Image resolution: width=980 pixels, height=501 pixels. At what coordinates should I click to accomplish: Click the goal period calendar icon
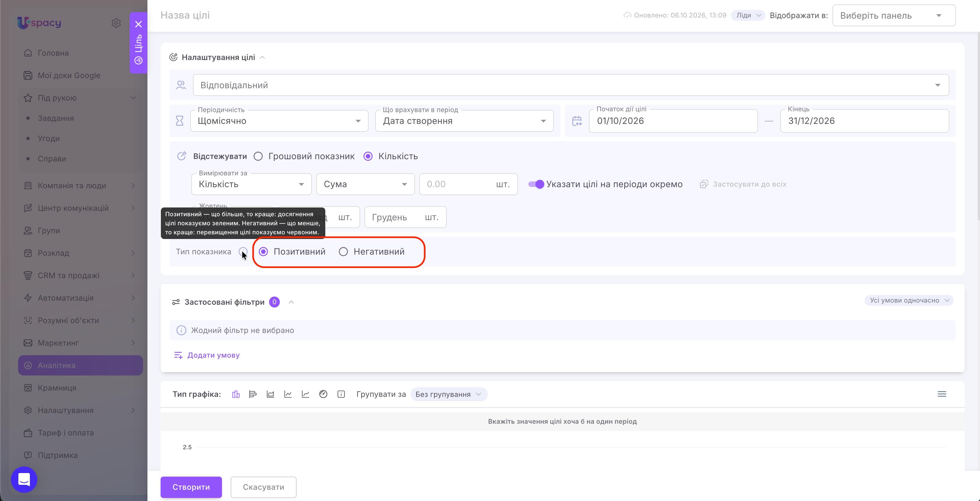pos(577,121)
